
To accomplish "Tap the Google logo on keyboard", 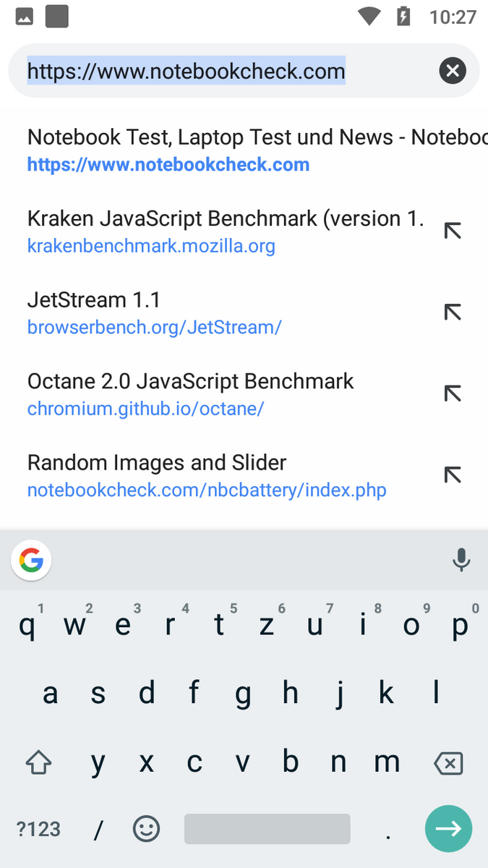I will click(31, 561).
